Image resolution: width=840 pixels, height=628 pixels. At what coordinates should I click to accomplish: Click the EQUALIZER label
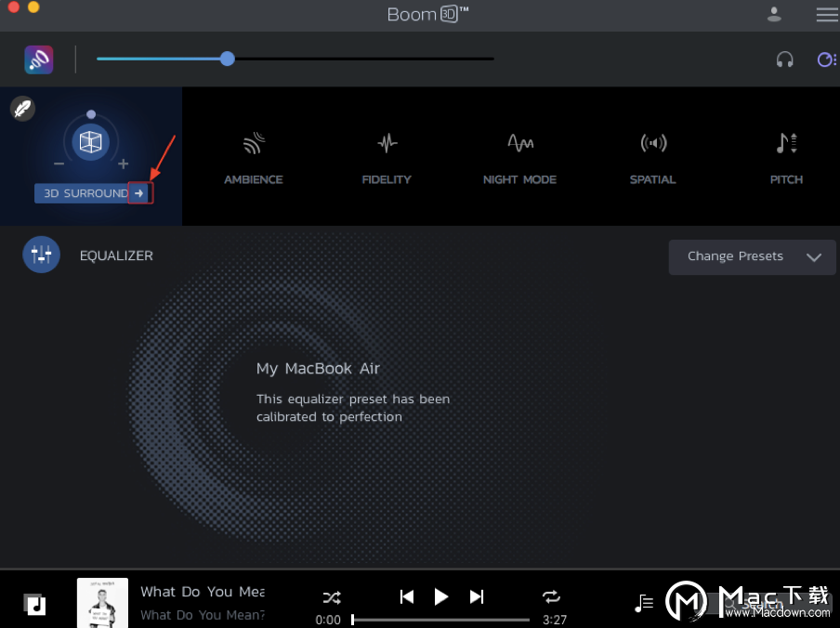pyautogui.click(x=116, y=255)
